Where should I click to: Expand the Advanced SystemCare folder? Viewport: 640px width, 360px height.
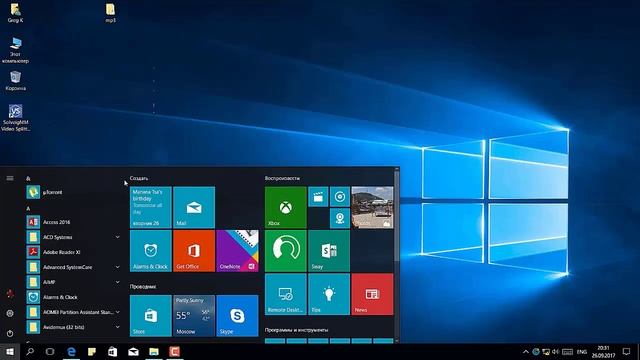[118, 267]
